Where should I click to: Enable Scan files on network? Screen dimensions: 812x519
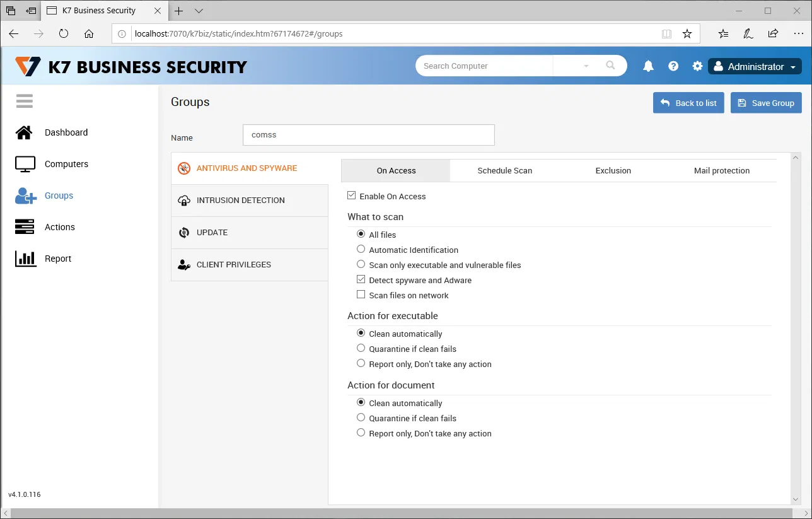[x=361, y=294]
